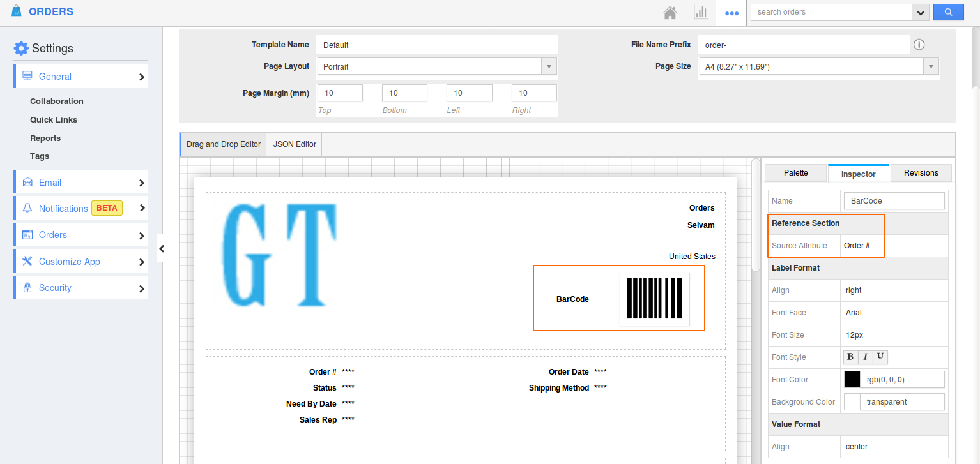Click the Background Color swatch
The image size is (980, 464).
852,401
